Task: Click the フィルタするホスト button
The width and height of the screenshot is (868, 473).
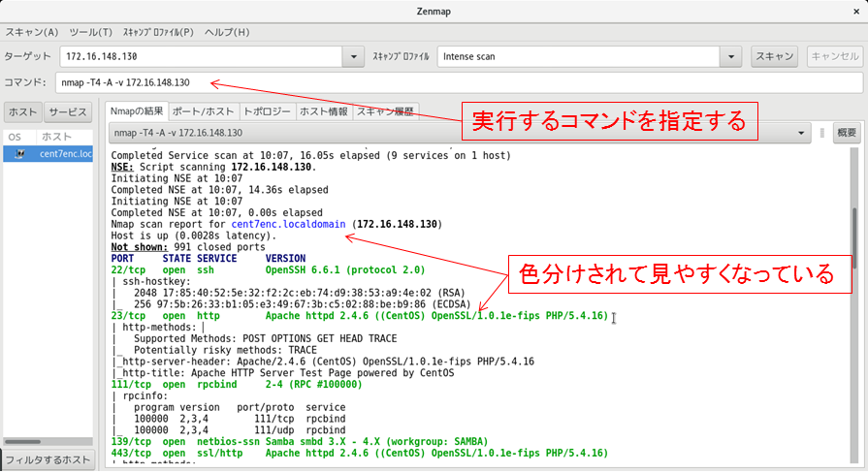Action: pyautogui.click(x=48, y=459)
